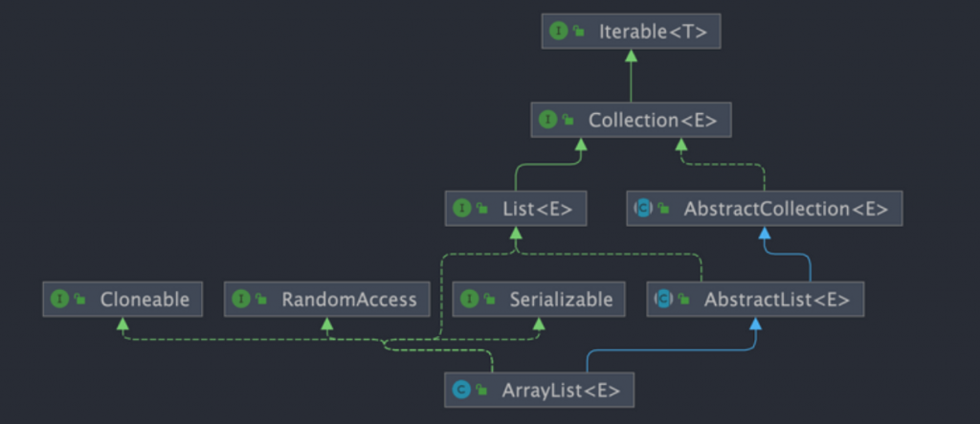Select the ArrayList<E> class node
Viewport: 980px width, 424px height.
pos(539,391)
